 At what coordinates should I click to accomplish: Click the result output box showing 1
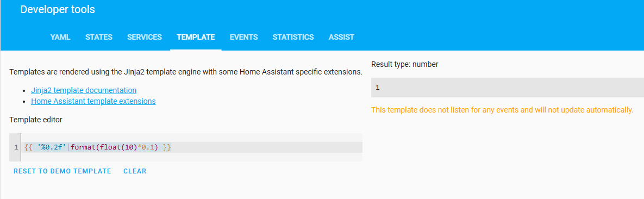(507, 88)
